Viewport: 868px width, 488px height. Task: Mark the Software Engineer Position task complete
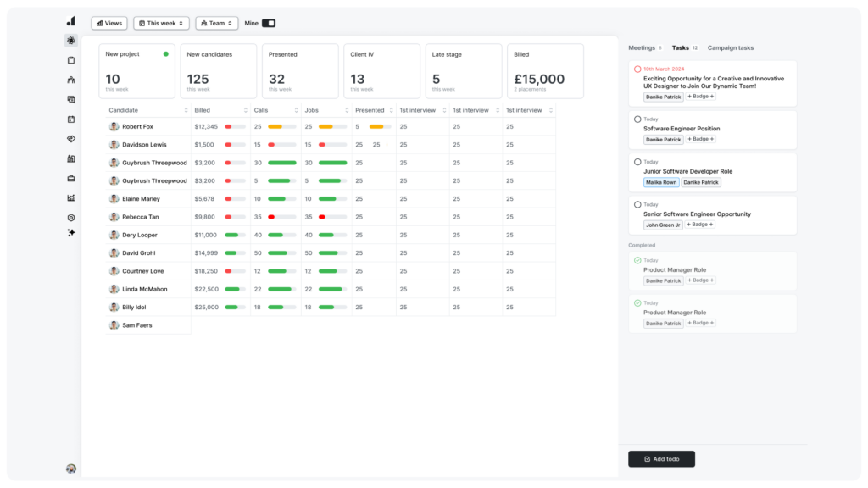(x=637, y=119)
